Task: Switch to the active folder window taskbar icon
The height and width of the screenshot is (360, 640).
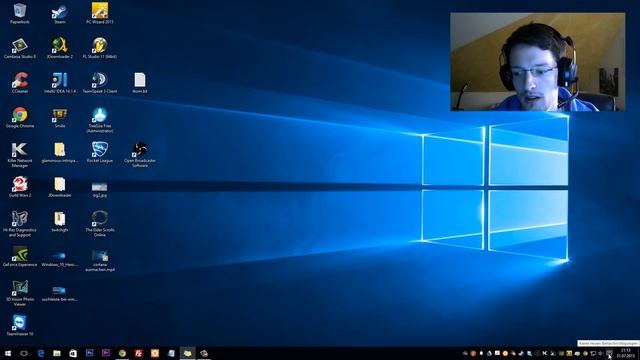Action: 187,353
